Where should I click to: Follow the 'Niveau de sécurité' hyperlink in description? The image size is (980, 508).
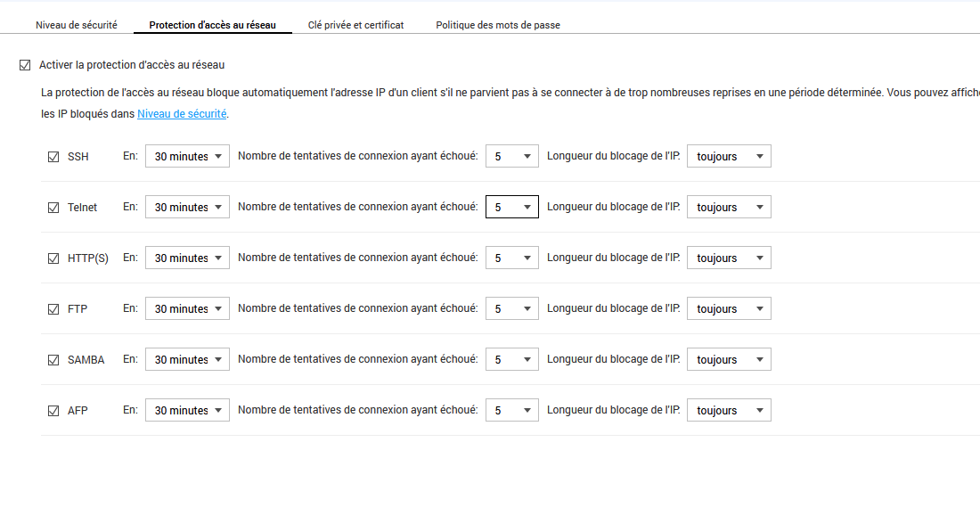(x=182, y=114)
